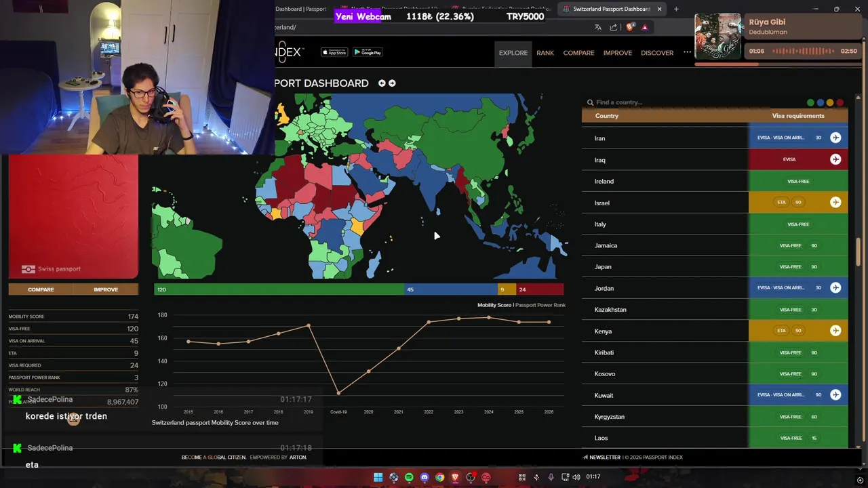Click the airplane icon in Iran row
The width and height of the screenshot is (868, 488).
coord(835,138)
